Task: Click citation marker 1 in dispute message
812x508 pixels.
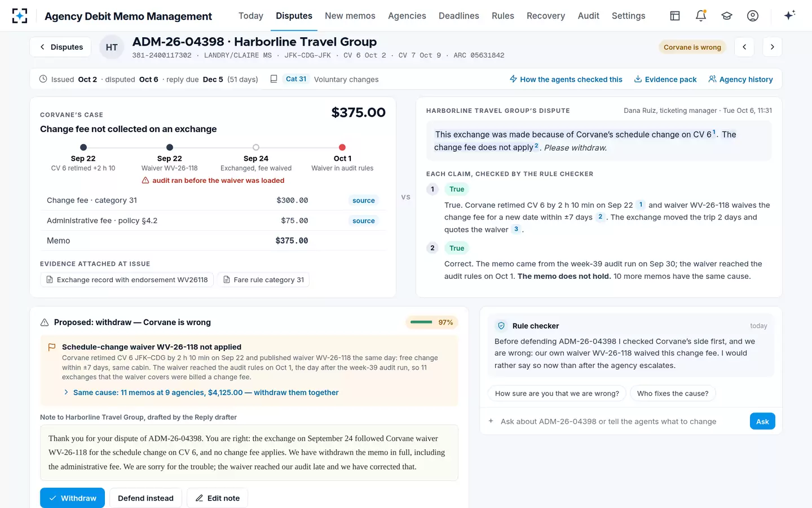Action: point(714,133)
